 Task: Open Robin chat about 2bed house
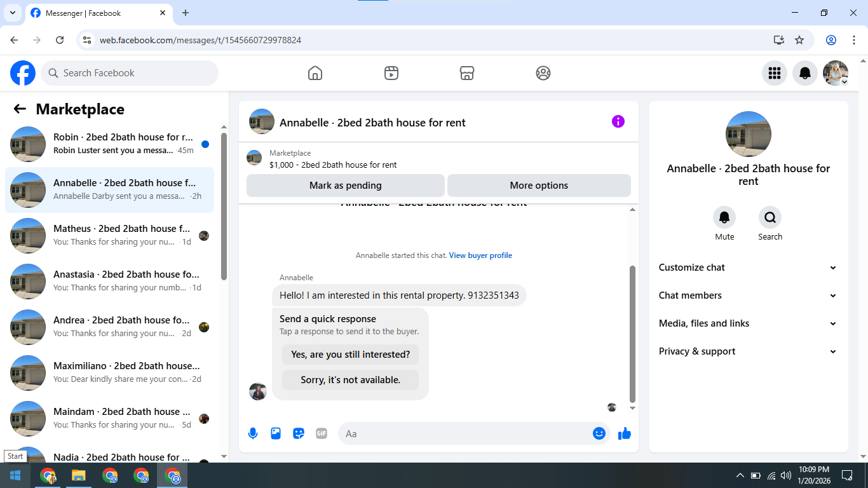pos(109,144)
